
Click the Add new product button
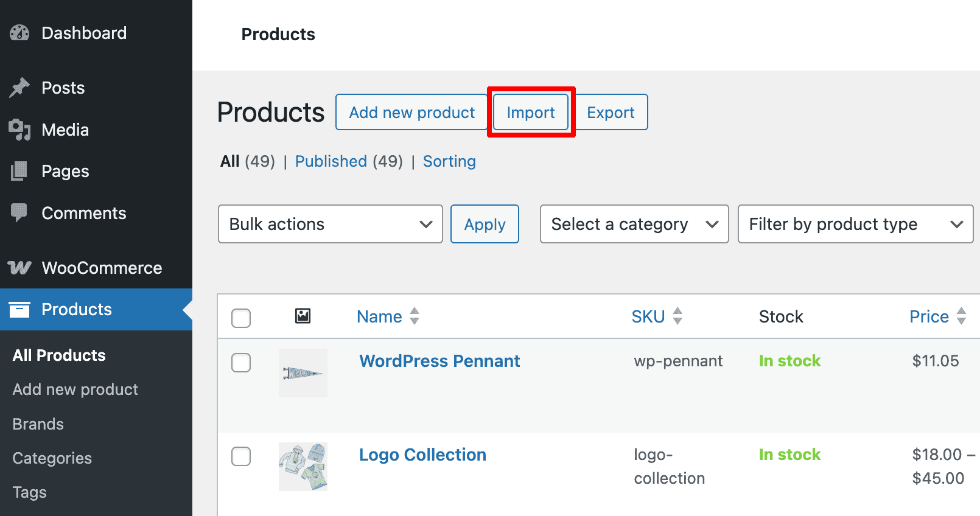(411, 112)
